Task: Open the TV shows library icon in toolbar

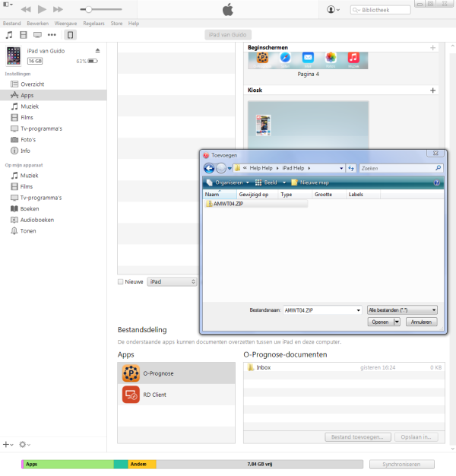Action: [x=38, y=35]
